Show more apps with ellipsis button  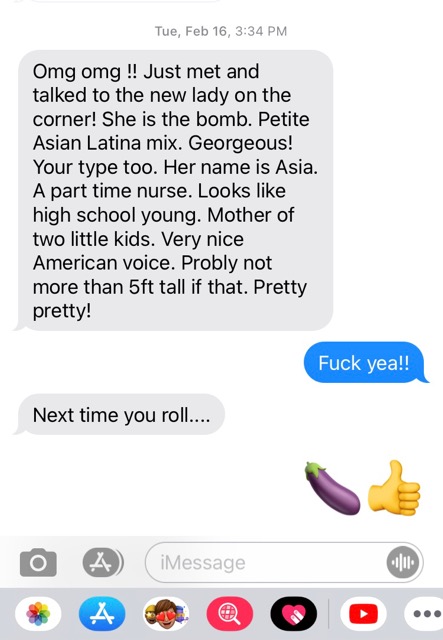pyautogui.click(x=425, y=613)
